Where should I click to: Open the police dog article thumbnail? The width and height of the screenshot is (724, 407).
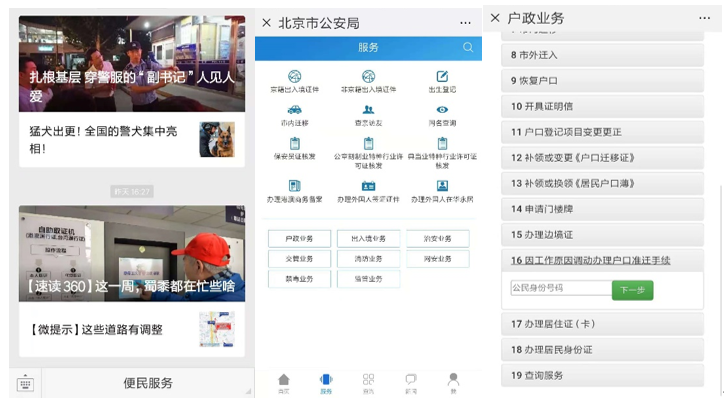point(216,139)
